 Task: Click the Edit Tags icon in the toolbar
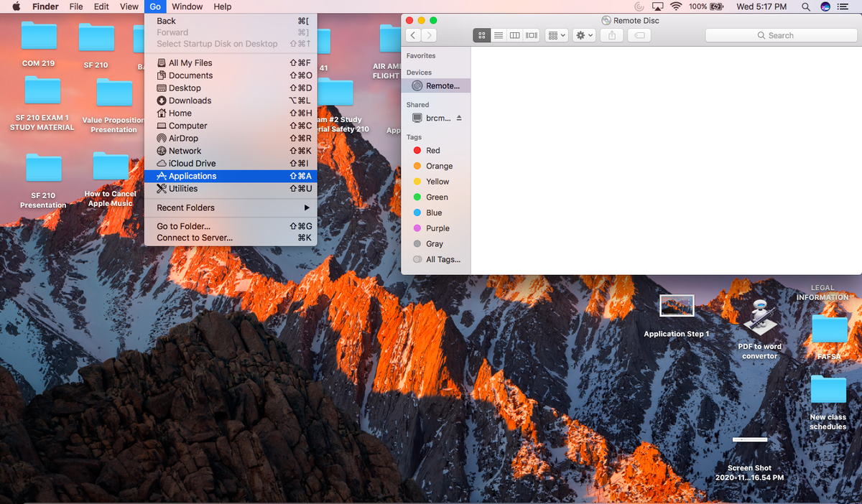(639, 34)
